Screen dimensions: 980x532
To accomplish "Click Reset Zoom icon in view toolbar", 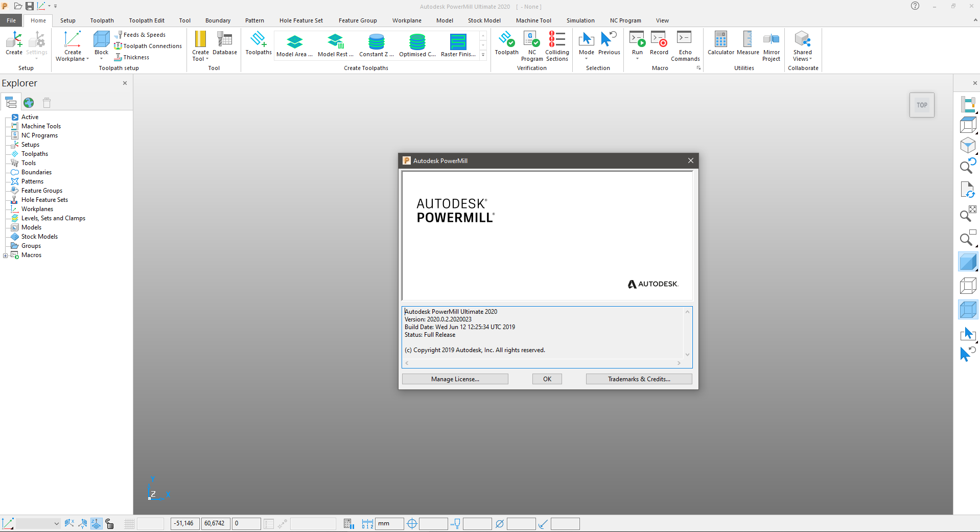I will coord(968,167).
